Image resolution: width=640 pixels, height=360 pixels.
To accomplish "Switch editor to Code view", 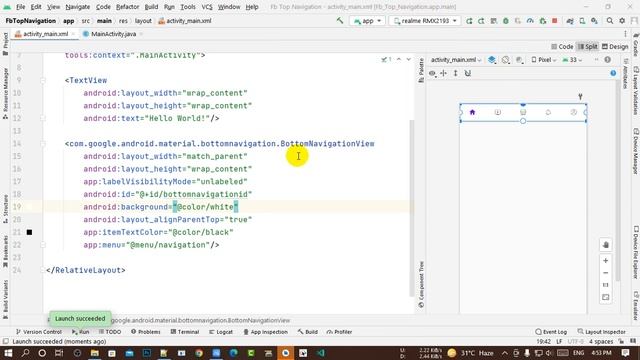I will (x=562, y=47).
